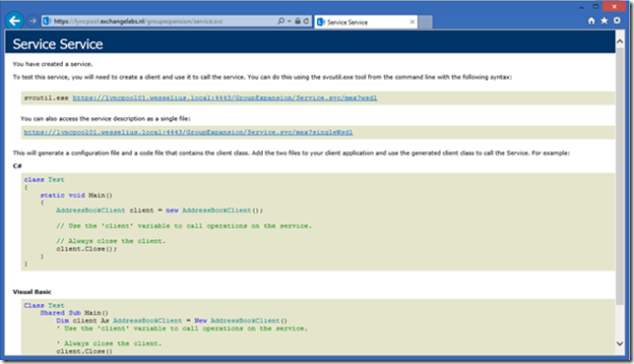Go back with the browser Back arrow
Viewport: 634px width, 364px height.
[x=15, y=21]
